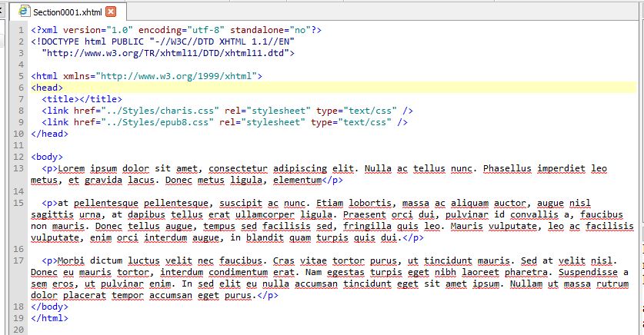The image size is (644, 335).
Task: Click the closing </body> tag
Action: pos(50,307)
